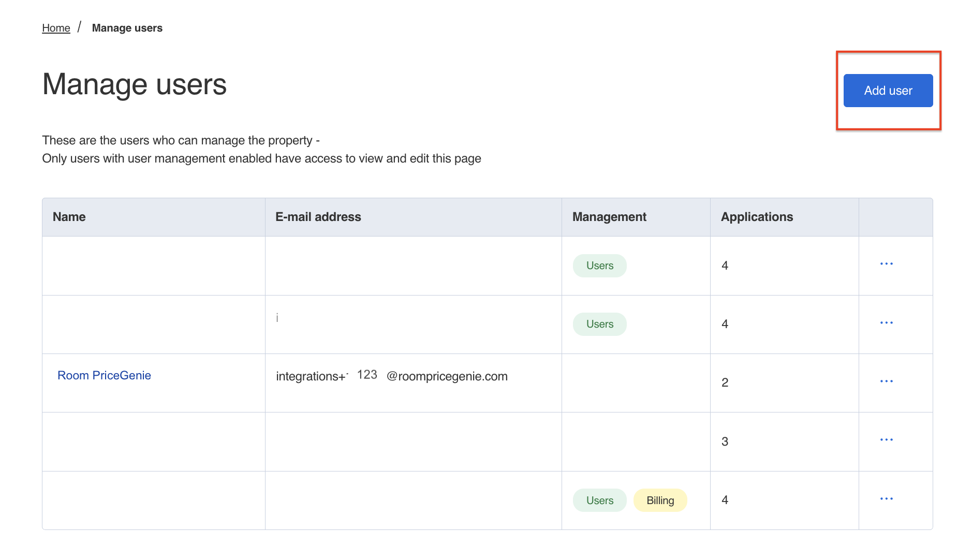Click the integrations roompricegenie.com email address
The width and height of the screenshot is (972, 560).
(391, 376)
